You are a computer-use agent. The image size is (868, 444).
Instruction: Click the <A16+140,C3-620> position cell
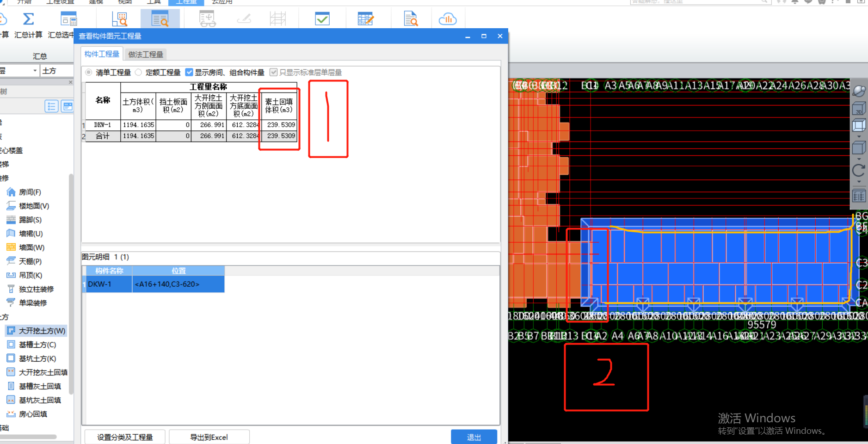(179, 284)
